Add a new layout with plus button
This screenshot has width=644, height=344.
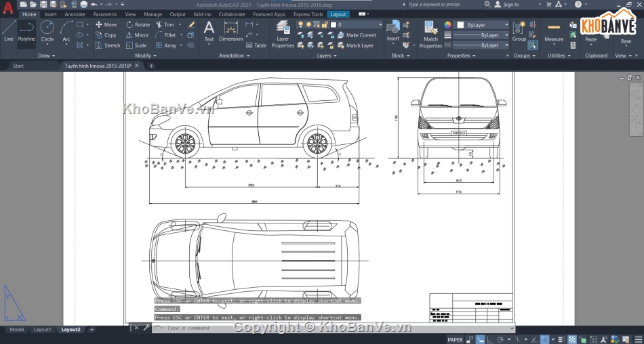(x=92, y=330)
